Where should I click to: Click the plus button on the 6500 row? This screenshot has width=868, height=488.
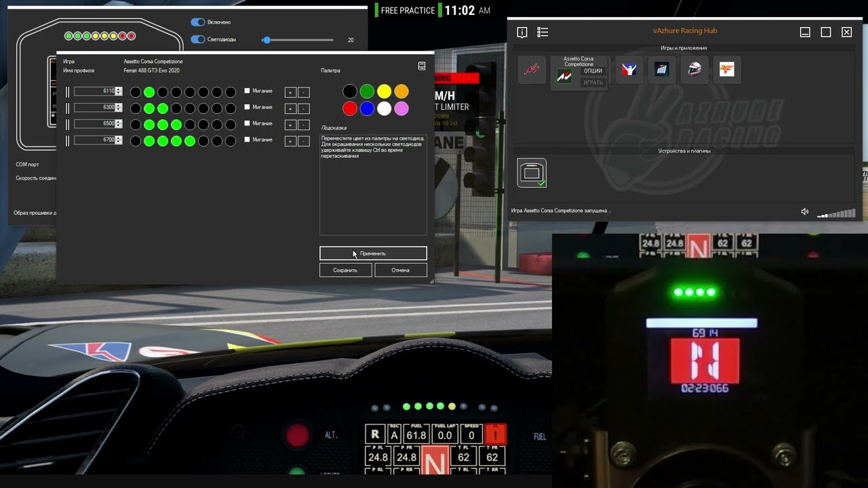[290, 125]
